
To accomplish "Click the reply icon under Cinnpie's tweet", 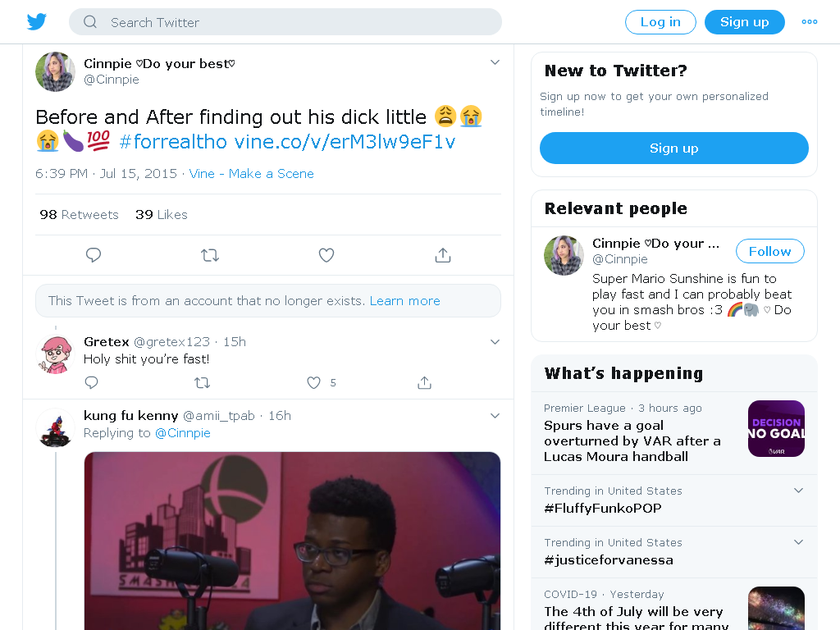I will [x=94, y=255].
